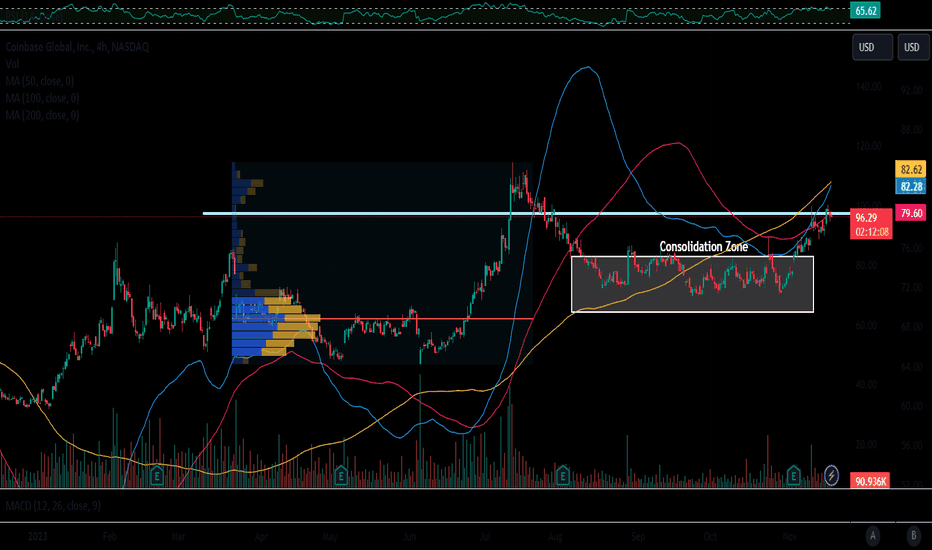932x550 pixels.
Task: Click the yellow 82.62 price label
Action: 911,169
